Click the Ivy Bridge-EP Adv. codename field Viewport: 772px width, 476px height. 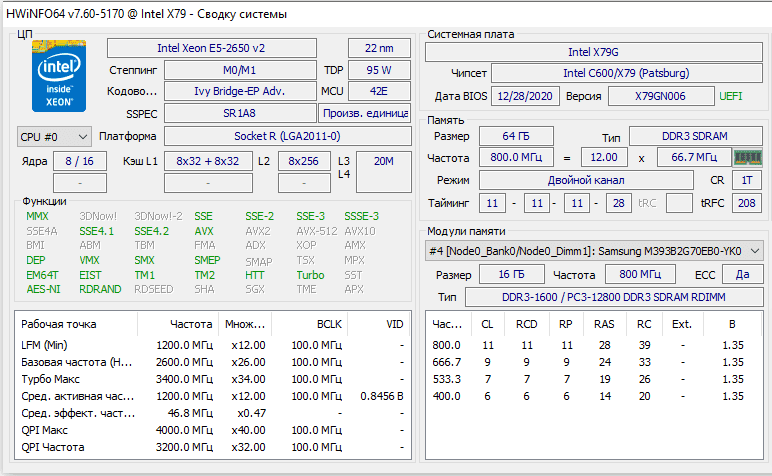[x=239, y=91]
